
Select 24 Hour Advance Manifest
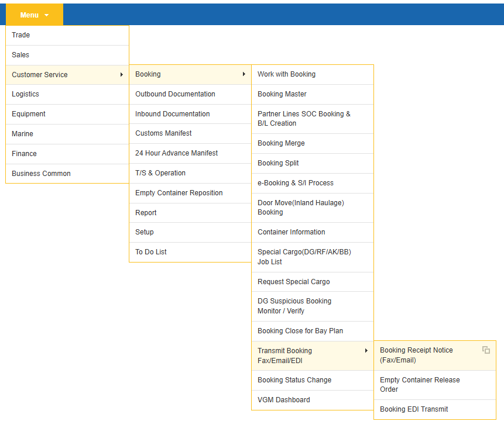pyautogui.click(x=190, y=153)
